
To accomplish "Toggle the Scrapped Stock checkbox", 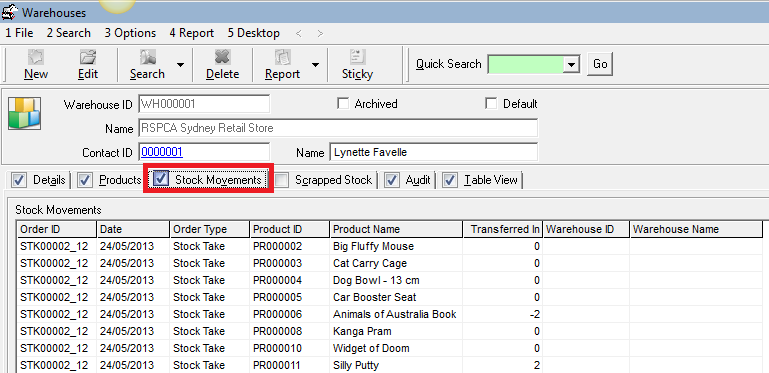I will [x=282, y=180].
